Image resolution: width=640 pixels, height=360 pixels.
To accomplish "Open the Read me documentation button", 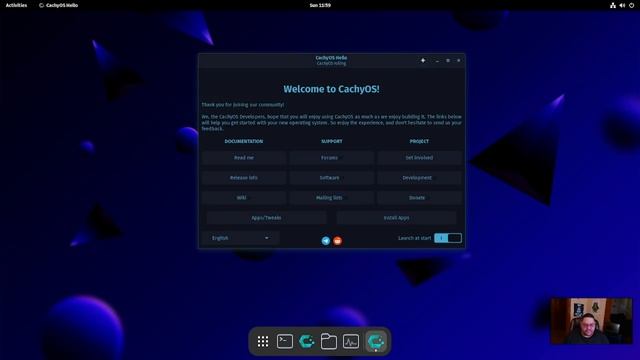I will 244,158.
